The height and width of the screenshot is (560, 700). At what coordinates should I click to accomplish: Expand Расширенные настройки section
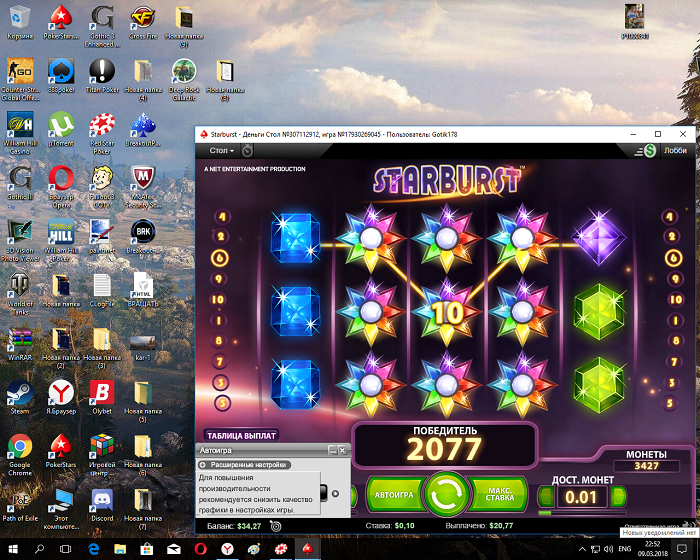[244, 465]
